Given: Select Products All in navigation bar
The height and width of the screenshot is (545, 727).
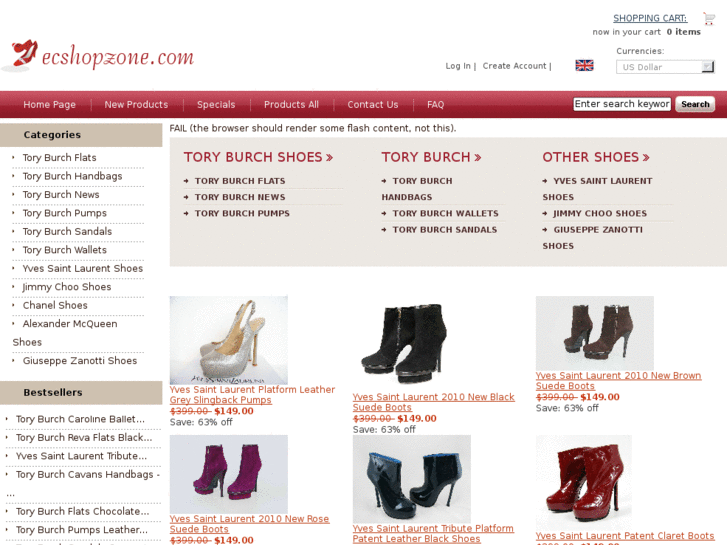Looking at the screenshot, I should 291,104.
